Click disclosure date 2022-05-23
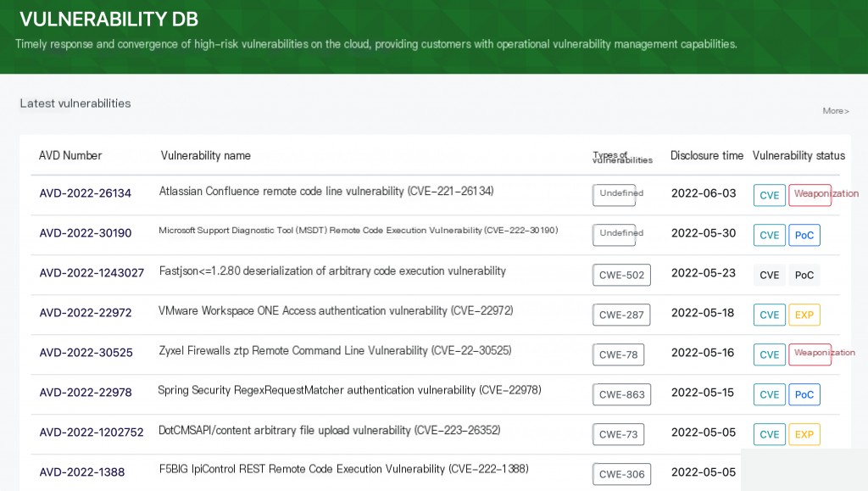868x491 pixels. coord(704,273)
